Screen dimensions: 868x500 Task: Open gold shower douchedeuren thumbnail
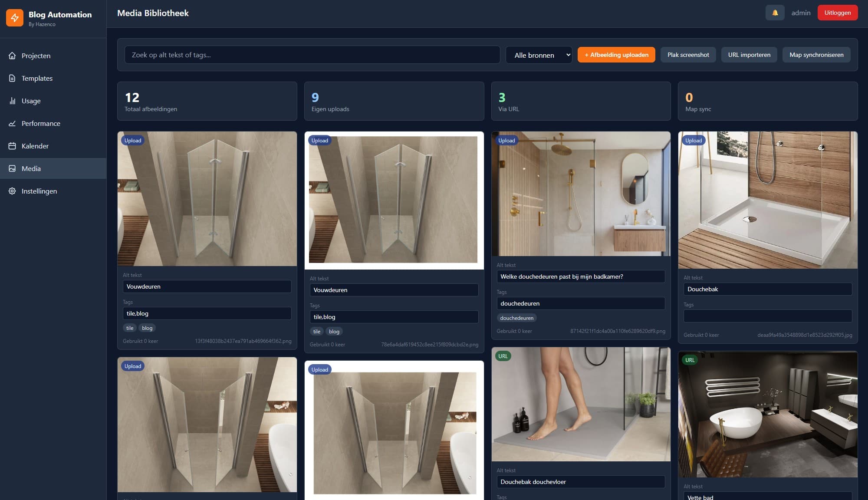(x=581, y=194)
